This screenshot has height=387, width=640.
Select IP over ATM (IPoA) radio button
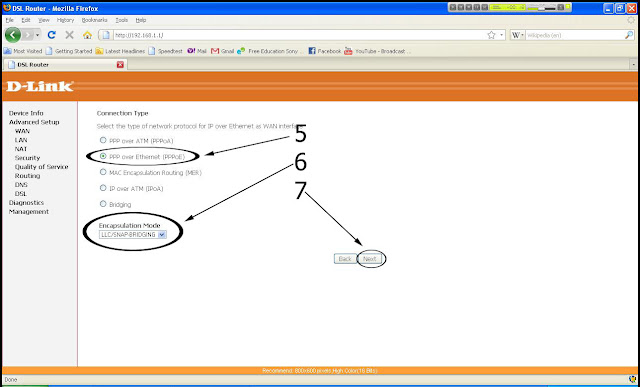point(103,188)
